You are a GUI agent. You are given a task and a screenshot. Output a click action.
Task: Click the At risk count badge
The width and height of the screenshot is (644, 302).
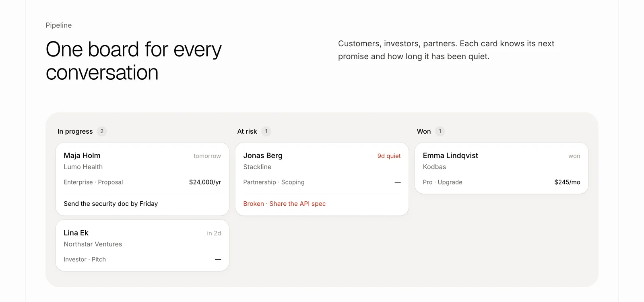coord(266,131)
